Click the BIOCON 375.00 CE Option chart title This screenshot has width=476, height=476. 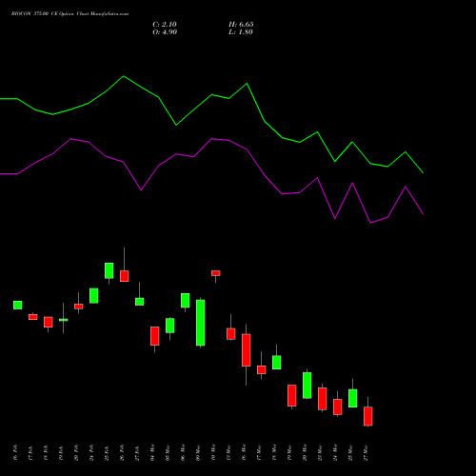69,14
